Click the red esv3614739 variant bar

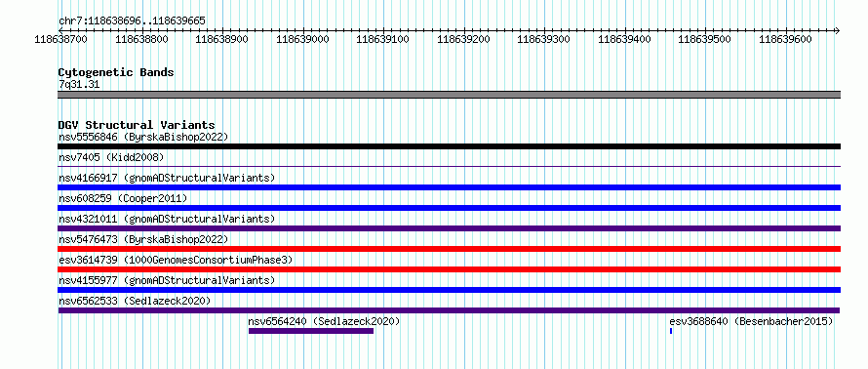tap(449, 269)
